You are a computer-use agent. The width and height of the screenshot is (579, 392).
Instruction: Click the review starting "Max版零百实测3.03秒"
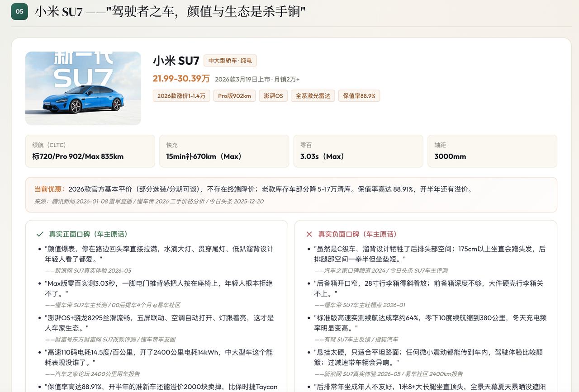(159, 288)
